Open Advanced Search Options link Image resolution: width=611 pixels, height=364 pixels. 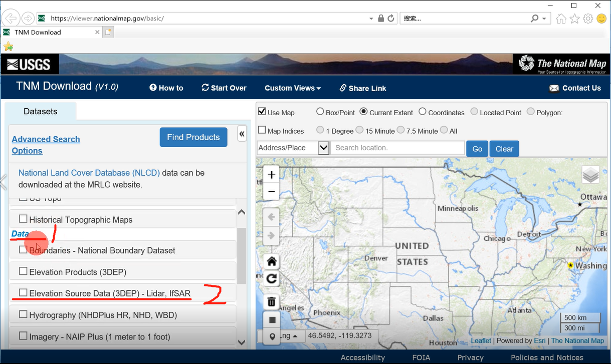click(x=46, y=145)
